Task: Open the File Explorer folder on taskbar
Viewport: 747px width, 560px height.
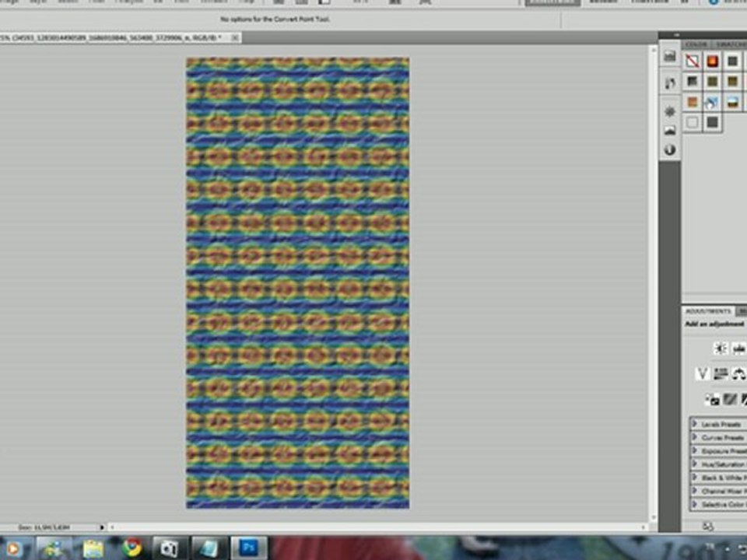Action: coord(93,548)
